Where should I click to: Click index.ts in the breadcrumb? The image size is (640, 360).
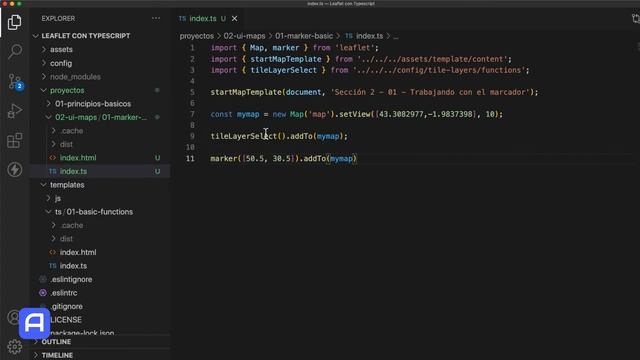(x=369, y=36)
